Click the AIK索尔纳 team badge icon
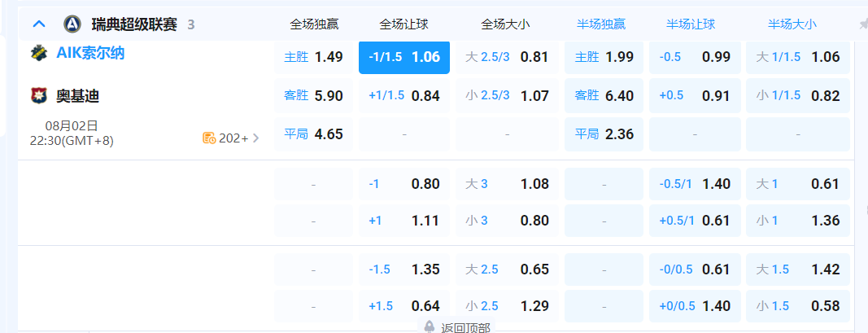 39,53
